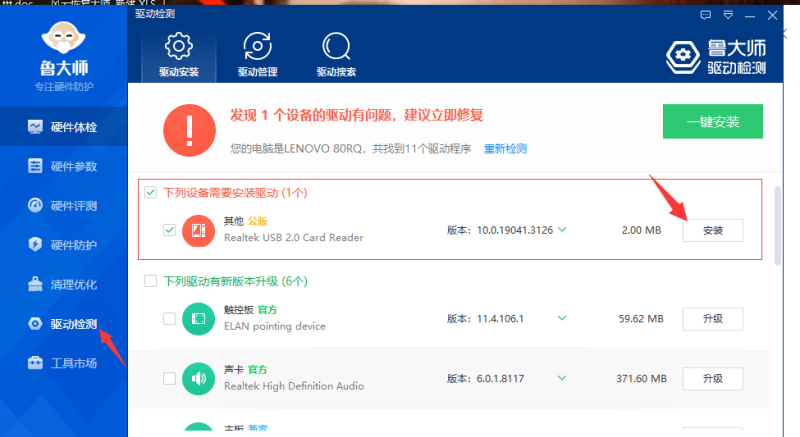Click the 硬件评测 gauge icon
Viewport: 800px width, 437px height.
click(x=35, y=205)
